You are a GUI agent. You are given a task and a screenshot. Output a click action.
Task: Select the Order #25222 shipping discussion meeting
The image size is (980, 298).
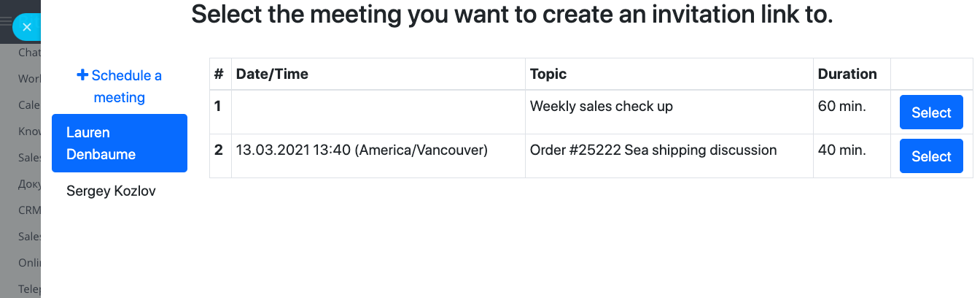click(931, 156)
